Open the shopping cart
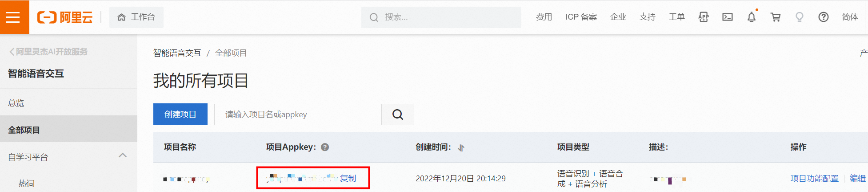The image size is (868, 192). [776, 17]
